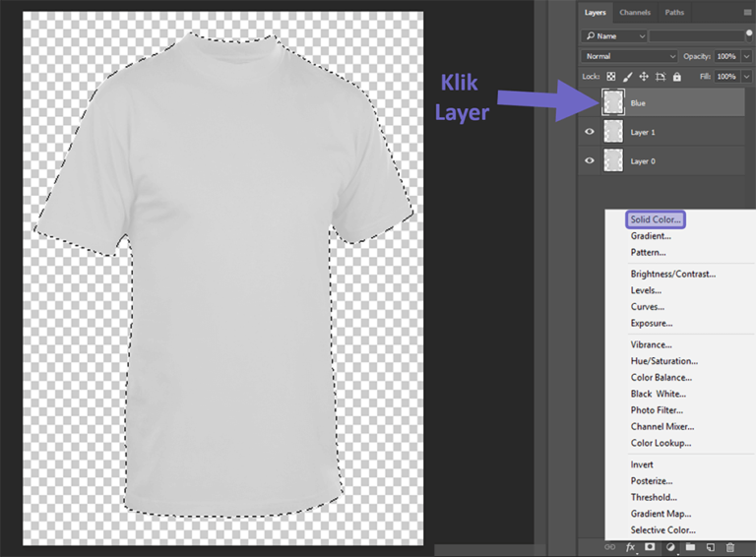
Task: Show the Blue layer via visibility box
Action: (590, 102)
